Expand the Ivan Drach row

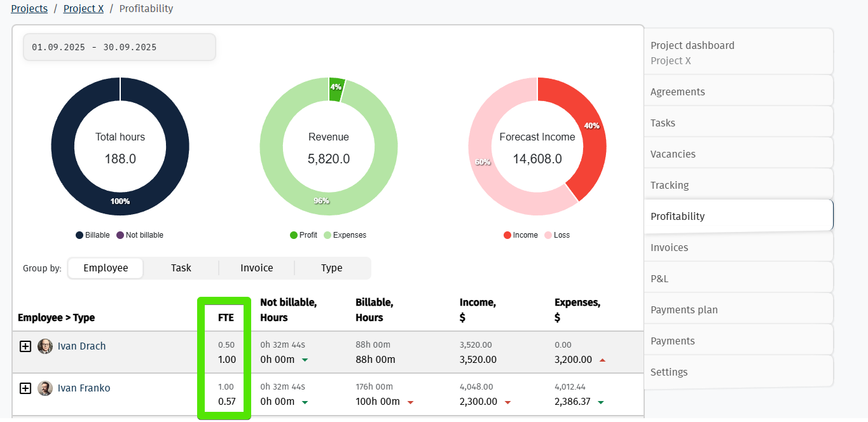pyautogui.click(x=25, y=346)
